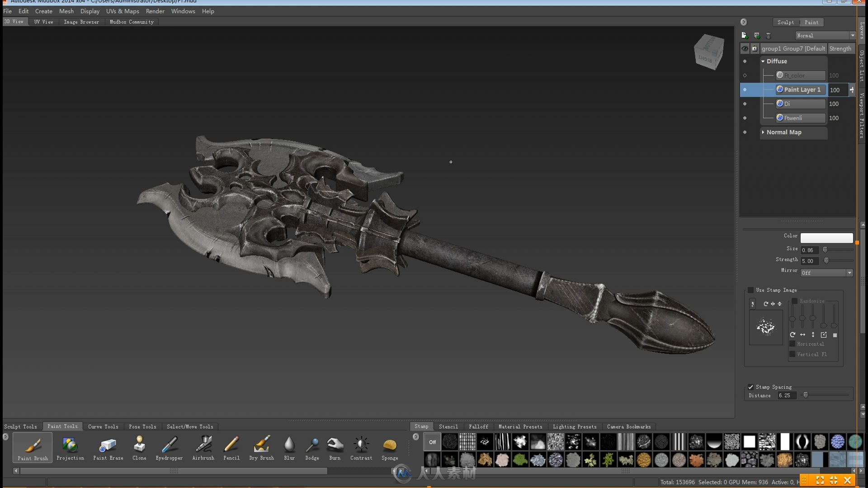The height and width of the screenshot is (488, 868).
Task: Open the Normal blend mode dropdown
Action: click(826, 35)
